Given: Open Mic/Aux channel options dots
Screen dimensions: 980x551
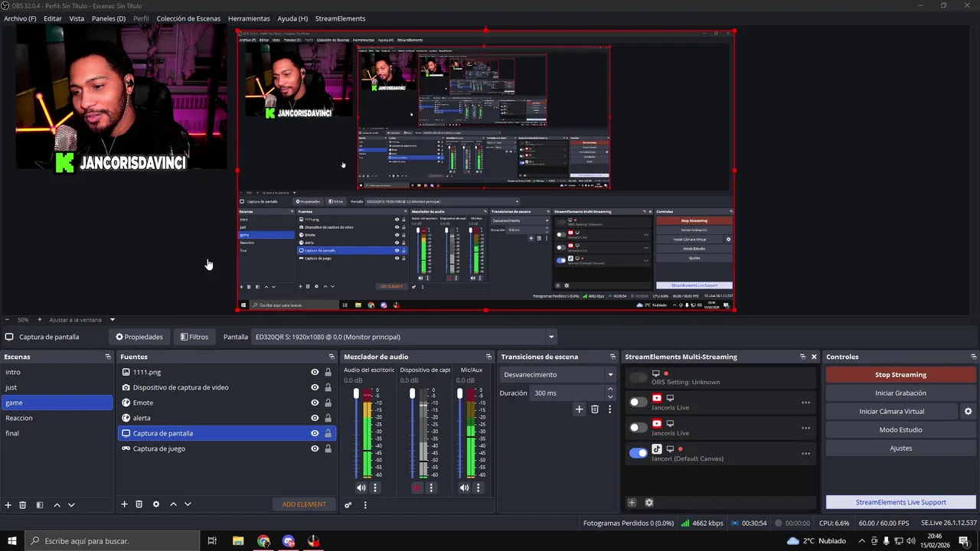Looking at the screenshot, I should click(479, 487).
